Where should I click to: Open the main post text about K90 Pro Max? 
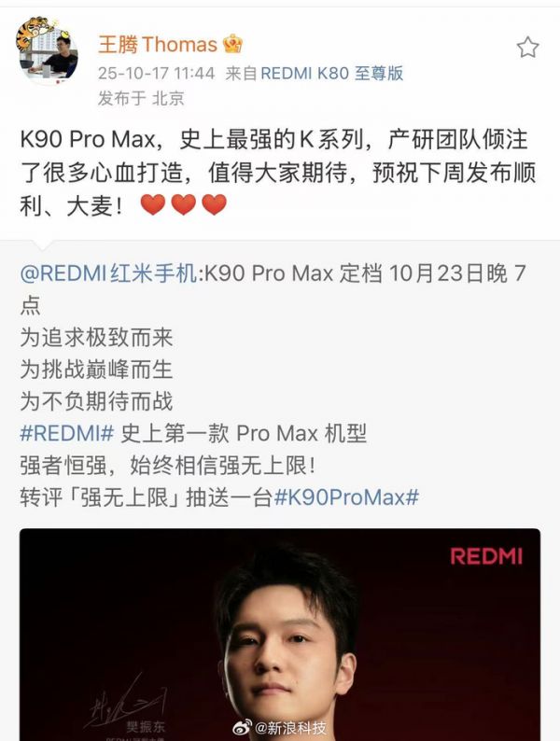(278, 173)
